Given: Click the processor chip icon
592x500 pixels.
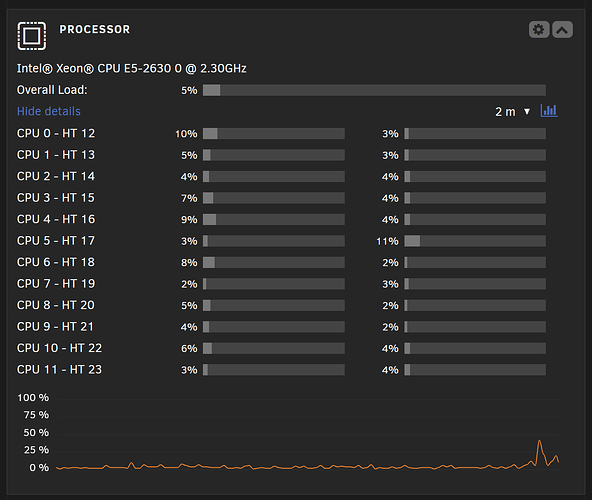Looking at the screenshot, I should tap(32, 36).
